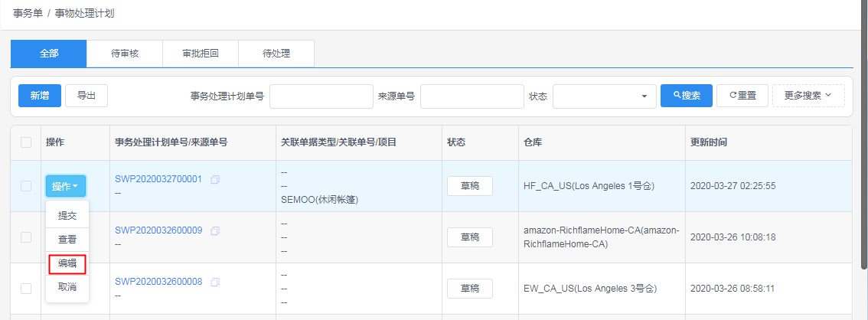Image resolution: width=868 pixels, height=320 pixels.
Task: Tick the select-all checkbox in table header
Action: pyautogui.click(x=26, y=142)
